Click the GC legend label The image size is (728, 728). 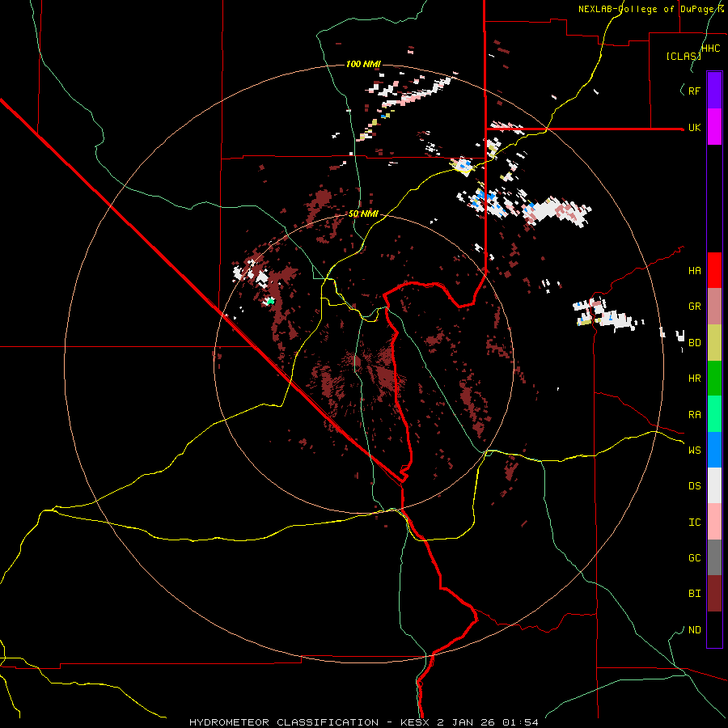694,557
